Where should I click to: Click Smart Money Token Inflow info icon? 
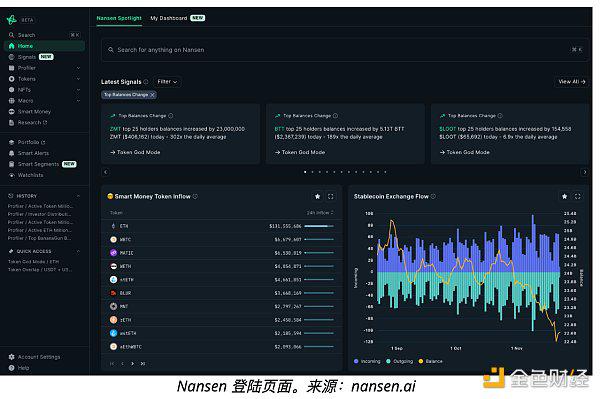[195, 197]
